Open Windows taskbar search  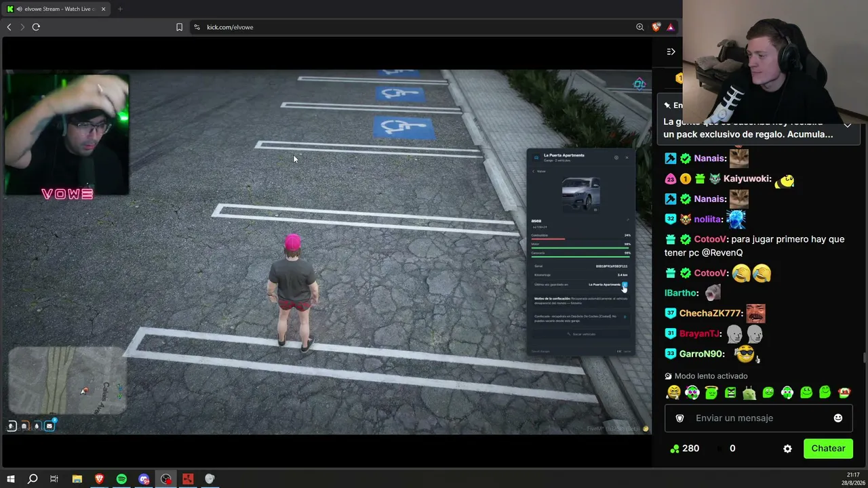click(32, 479)
